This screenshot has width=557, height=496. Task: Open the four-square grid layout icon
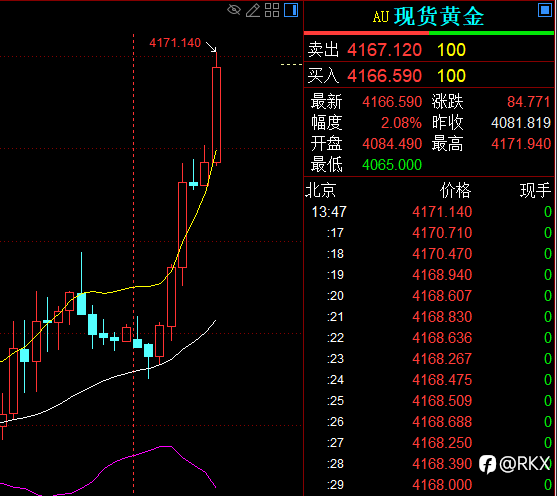(272, 10)
